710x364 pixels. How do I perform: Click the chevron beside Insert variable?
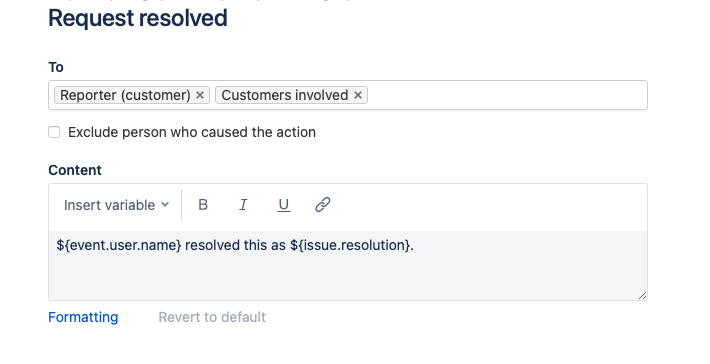click(x=165, y=205)
